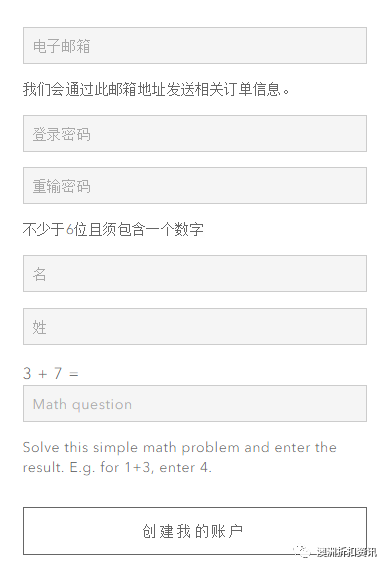Activate the 名 first name field
This screenshot has height=569, width=388.
195,273
